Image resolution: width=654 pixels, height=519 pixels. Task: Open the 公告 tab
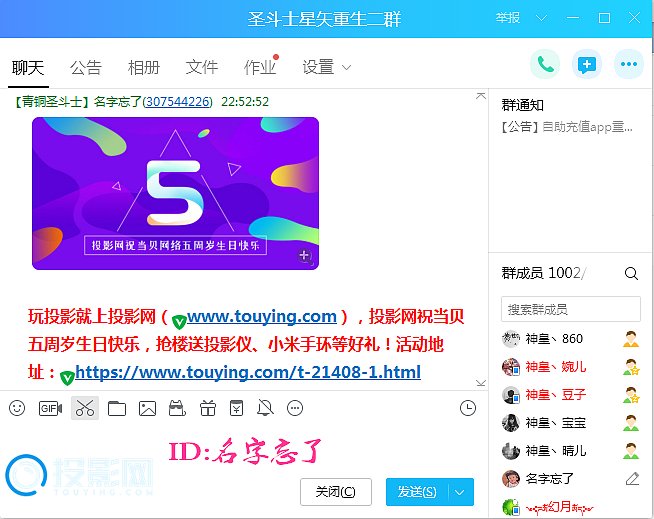(x=86, y=68)
